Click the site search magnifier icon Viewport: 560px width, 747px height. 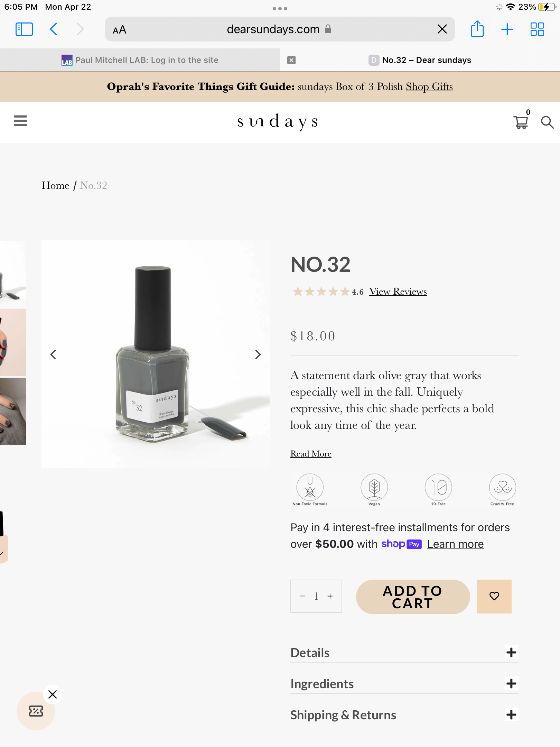[x=547, y=122]
